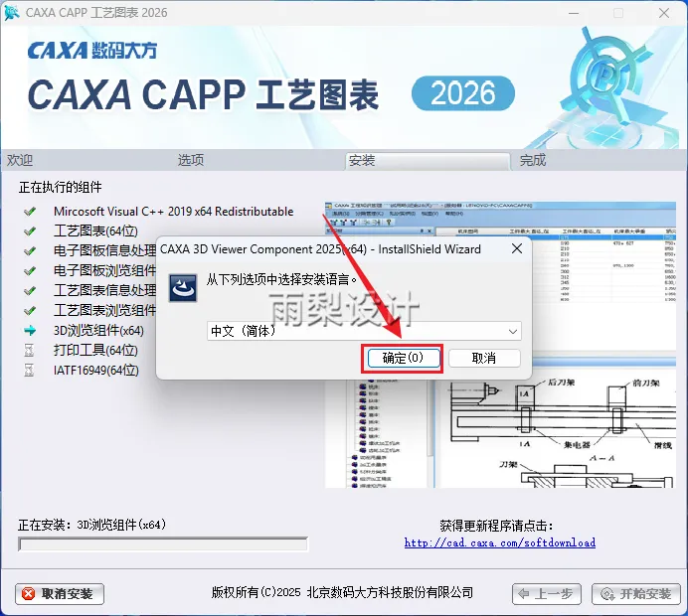
Task: Click the checkmark beside 工艺图表信息处理
Action: tap(30, 291)
